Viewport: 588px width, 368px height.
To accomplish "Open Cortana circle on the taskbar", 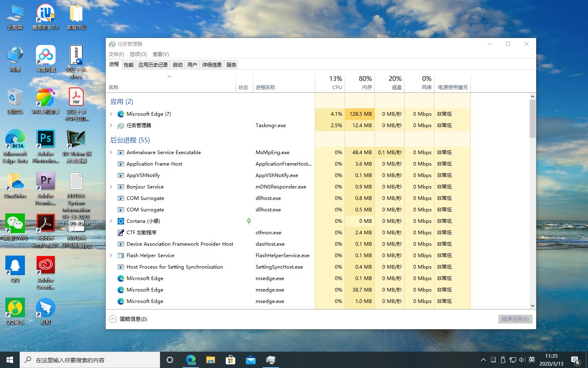I will [170, 360].
